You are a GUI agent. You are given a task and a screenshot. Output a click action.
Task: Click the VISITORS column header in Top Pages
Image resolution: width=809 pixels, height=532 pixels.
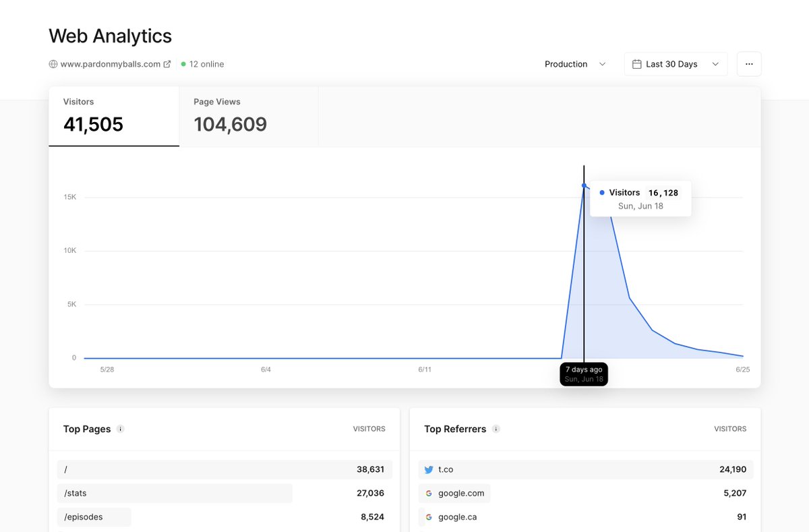(x=369, y=429)
